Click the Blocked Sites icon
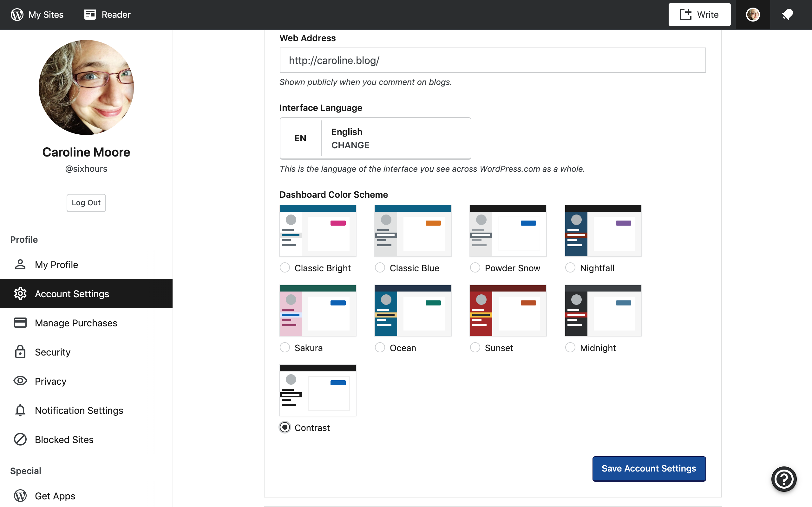Image resolution: width=812 pixels, height=507 pixels. click(21, 439)
